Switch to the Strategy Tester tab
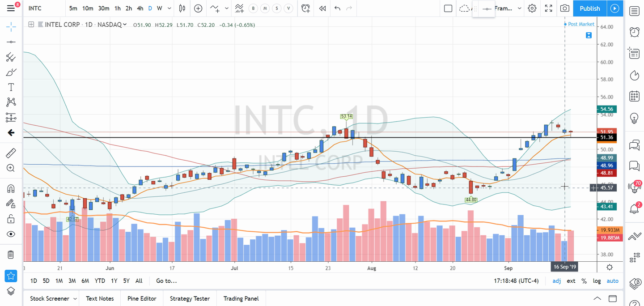The height and width of the screenshot is (306, 644). 190,298
